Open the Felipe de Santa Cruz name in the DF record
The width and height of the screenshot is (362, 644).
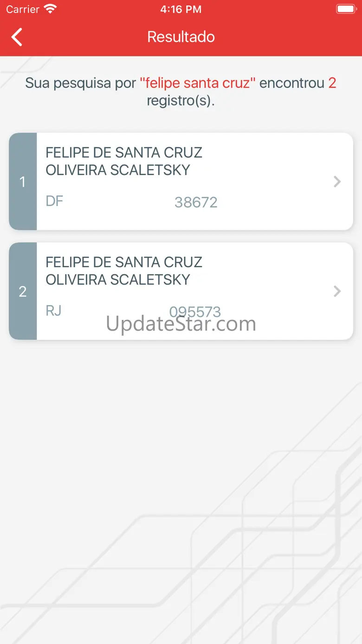[x=124, y=161]
